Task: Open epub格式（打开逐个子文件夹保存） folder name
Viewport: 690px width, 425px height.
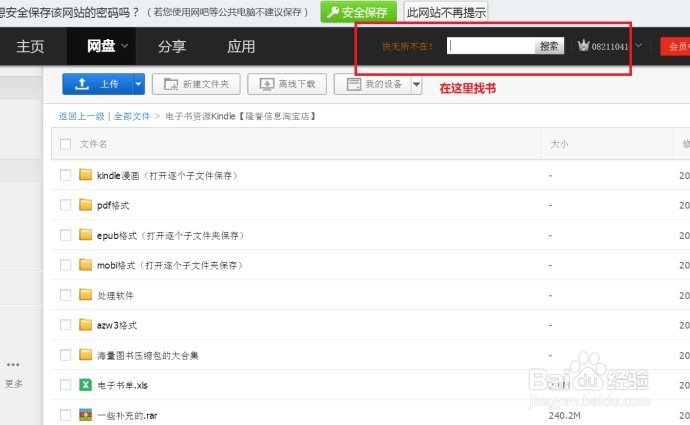Action: [x=171, y=235]
